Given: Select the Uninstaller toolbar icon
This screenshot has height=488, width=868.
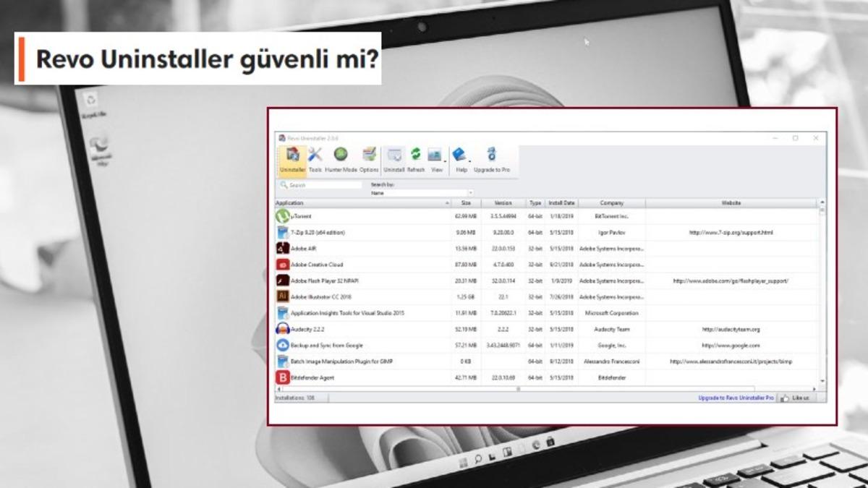Looking at the screenshot, I should pos(292,154).
